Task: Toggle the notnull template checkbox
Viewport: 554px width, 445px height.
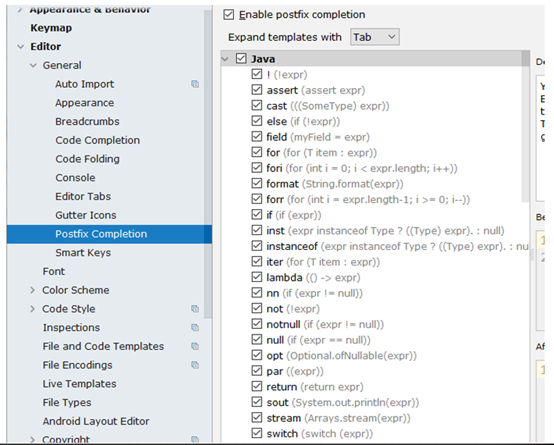Action: 257,324
